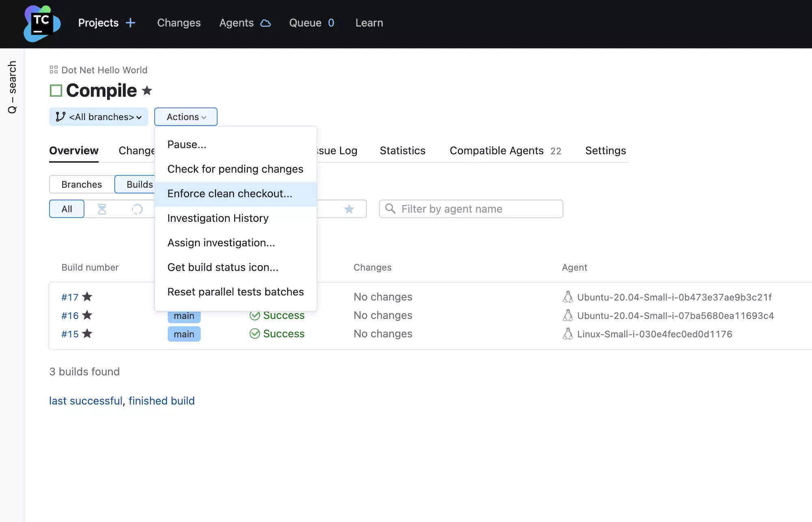The image size is (812, 522).
Task: Open the last successful build link
Action: [x=86, y=401]
